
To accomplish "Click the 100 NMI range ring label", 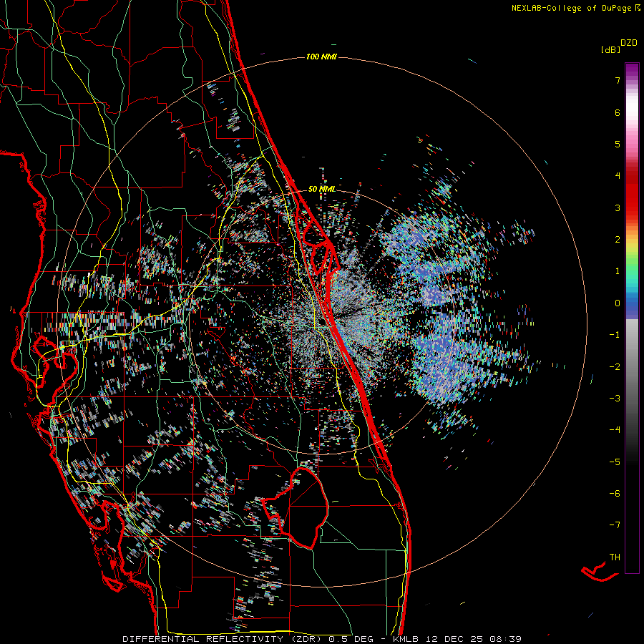I will pyautogui.click(x=321, y=57).
